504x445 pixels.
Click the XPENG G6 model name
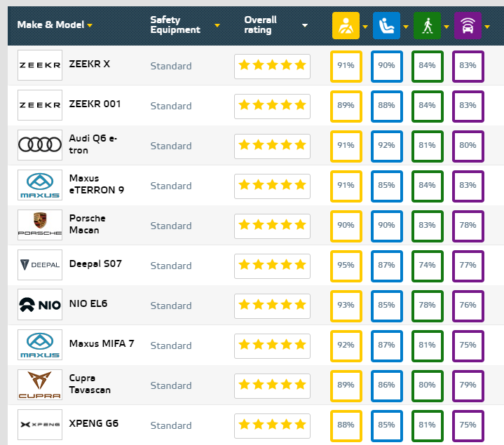click(x=95, y=424)
